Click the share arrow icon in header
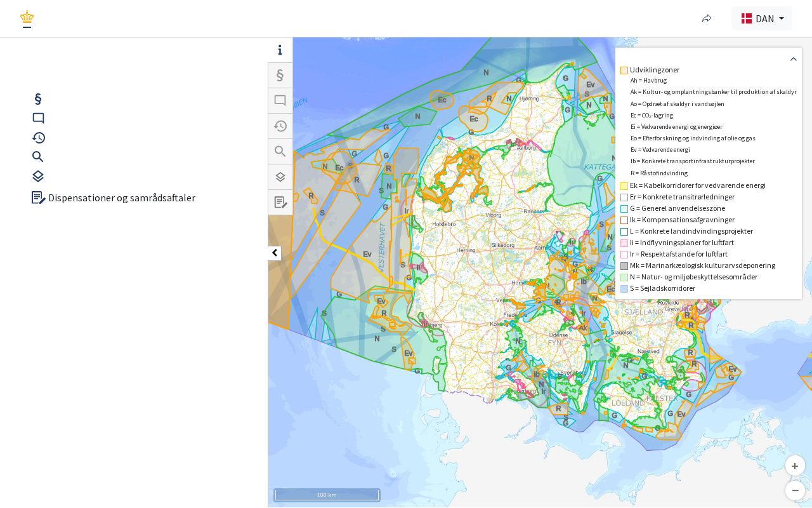812x508 pixels. 707,18
